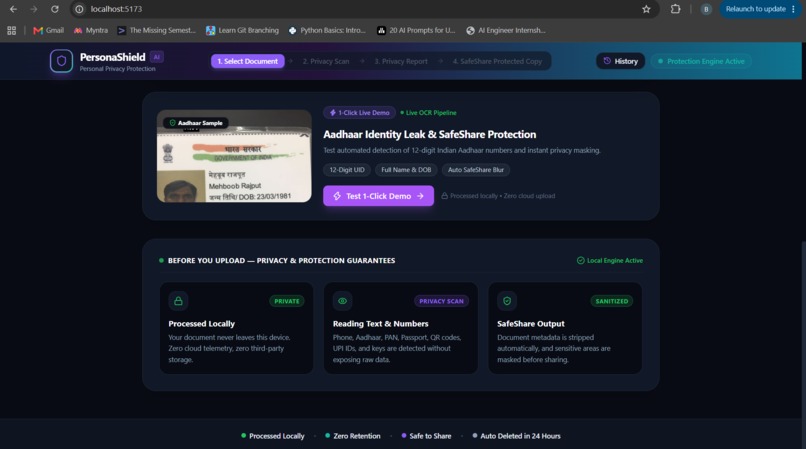Viewport: 806px width, 449px height.
Task: Reload the localhost page
Action: click(x=54, y=9)
